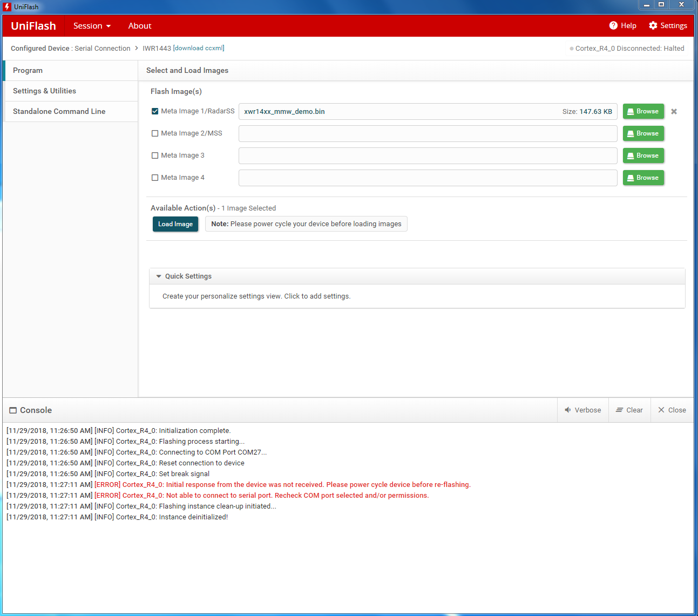Click the Cortex_R4_0 Disconnected status

pos(627,49)
